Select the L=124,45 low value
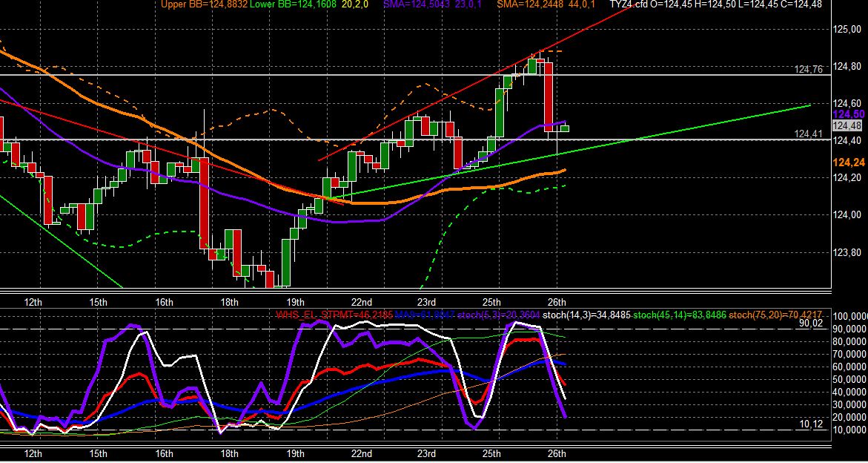Screen dimensions: 868x463 click(x=758, y=4)
